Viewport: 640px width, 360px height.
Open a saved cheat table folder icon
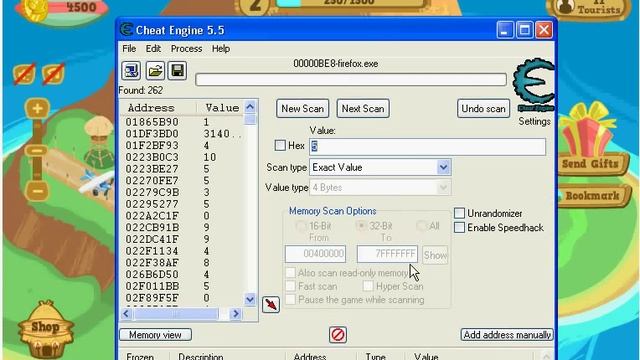pos(155,71)
